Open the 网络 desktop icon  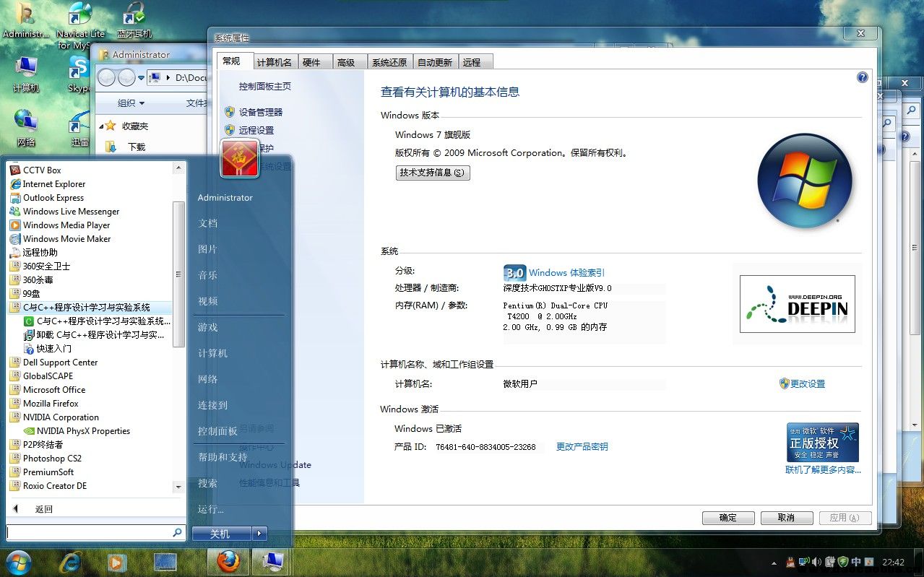pyautogui.click(x=26, y=128)
